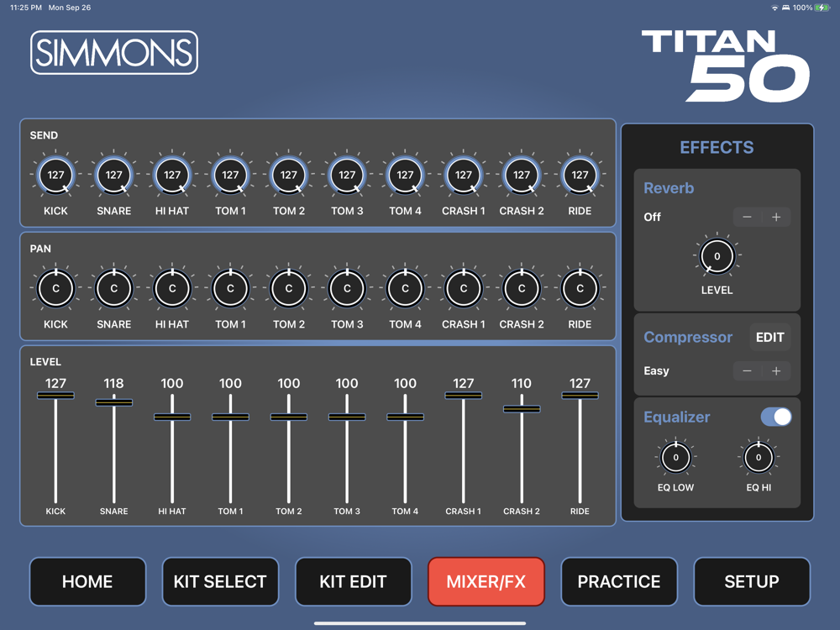Click the SNARE level fader handle
Image resolution: width=840 pixels, height=630 pixels.
(113, 402)
